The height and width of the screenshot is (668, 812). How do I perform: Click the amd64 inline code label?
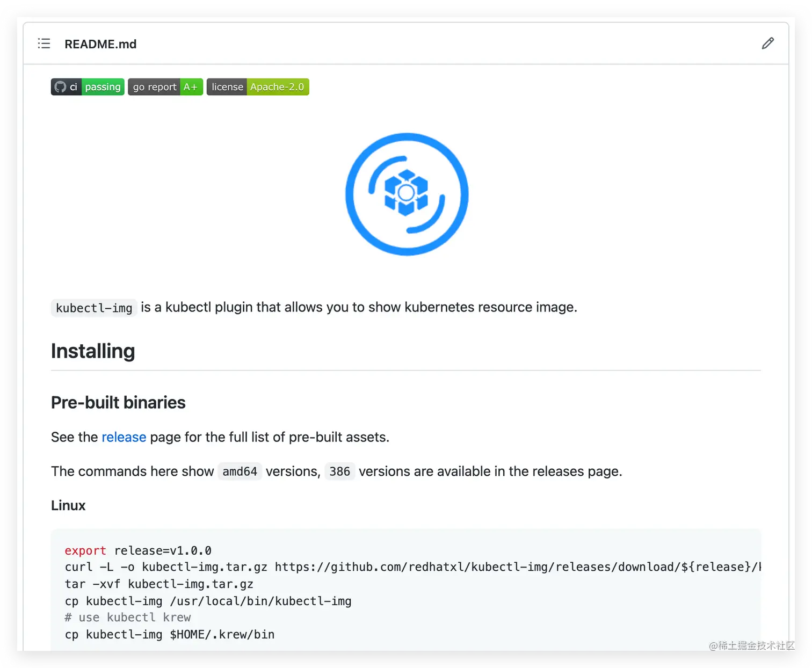click(240, 471)
